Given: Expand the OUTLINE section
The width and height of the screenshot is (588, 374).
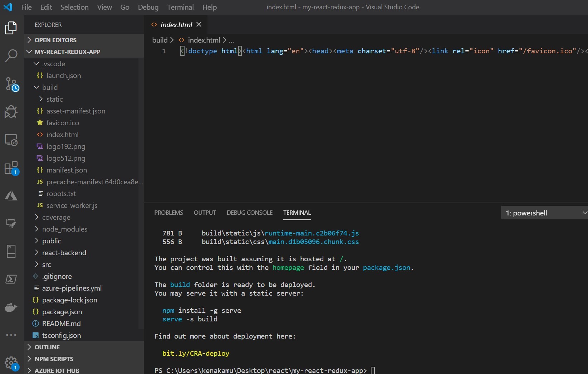Looking at the screenshot, I should pyautogui.click(x=47, y=347).
